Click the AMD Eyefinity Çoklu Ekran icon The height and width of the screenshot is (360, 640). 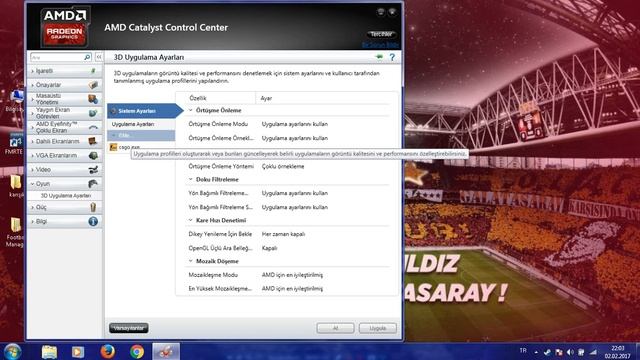93,127
